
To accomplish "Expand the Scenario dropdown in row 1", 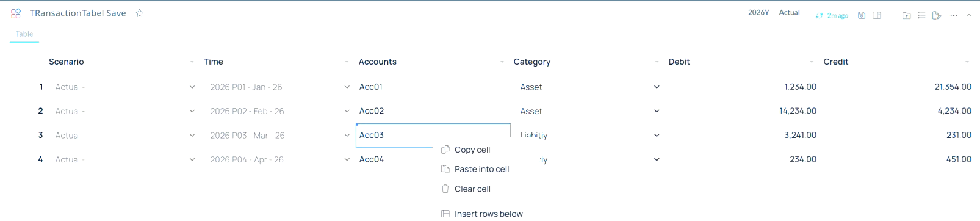I will coord(192,87).
